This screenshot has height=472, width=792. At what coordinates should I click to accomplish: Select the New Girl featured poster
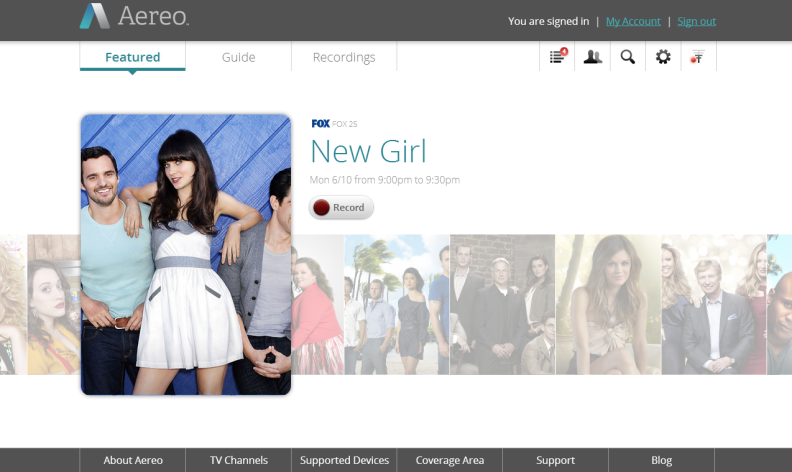186,255
